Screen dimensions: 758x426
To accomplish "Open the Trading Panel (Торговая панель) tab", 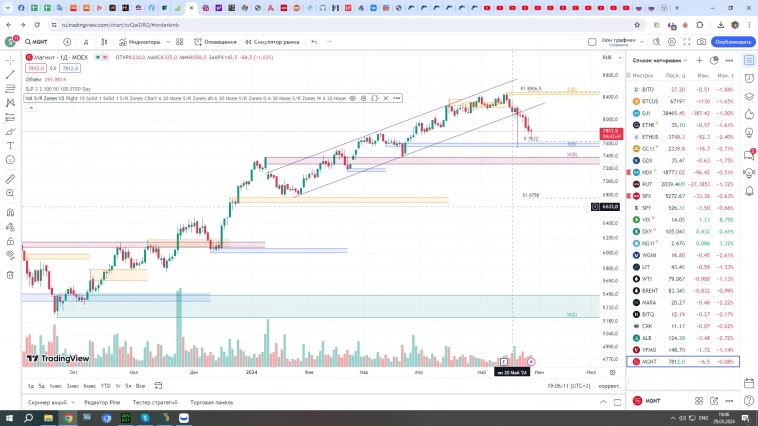I will 212,402.
